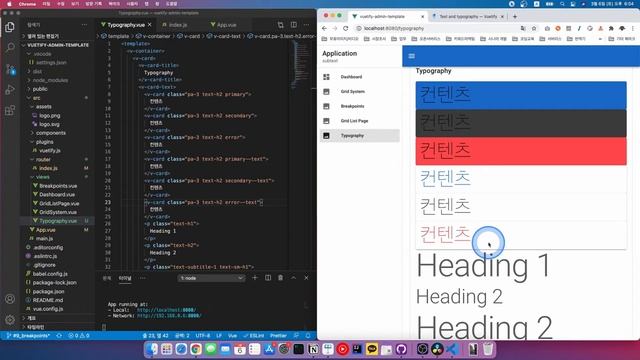Open Chrome extensions puzzle icon
Screen dimensions: 640x360
(x=611, y=28)
